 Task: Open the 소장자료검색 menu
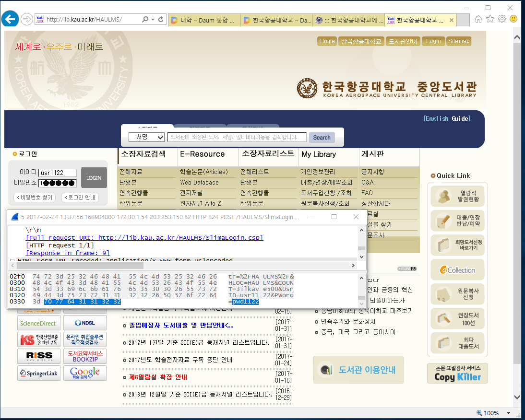point(143,154)
